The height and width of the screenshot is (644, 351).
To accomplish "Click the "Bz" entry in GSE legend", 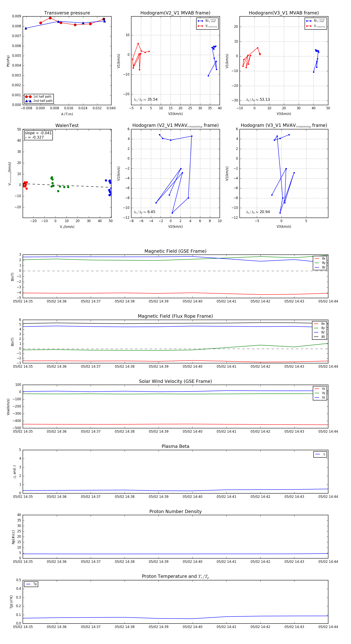I will (320, 267).
